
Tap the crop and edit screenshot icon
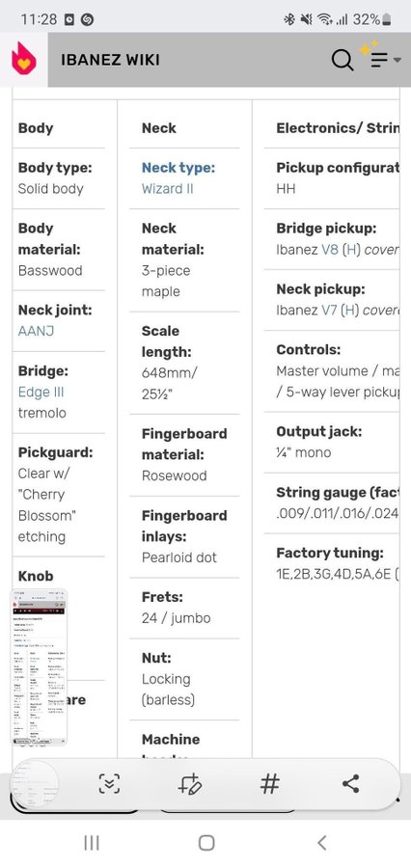190,784
